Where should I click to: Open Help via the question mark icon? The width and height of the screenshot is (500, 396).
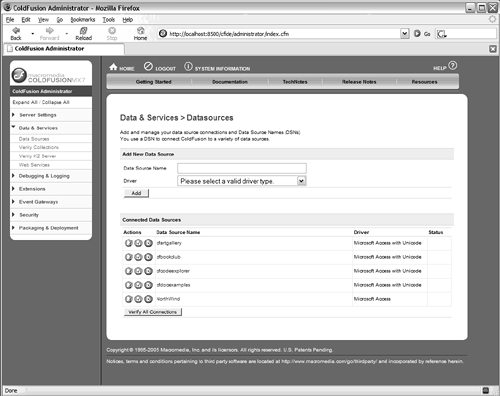[453, 65]
